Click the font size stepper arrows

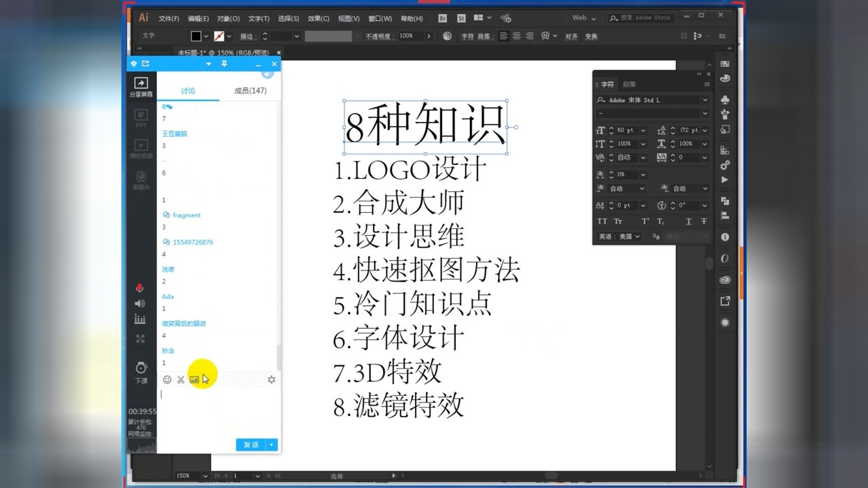pos(612,130)
